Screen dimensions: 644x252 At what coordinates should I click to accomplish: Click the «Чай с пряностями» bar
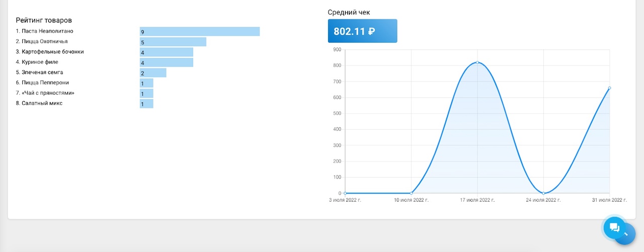[146, 94]
